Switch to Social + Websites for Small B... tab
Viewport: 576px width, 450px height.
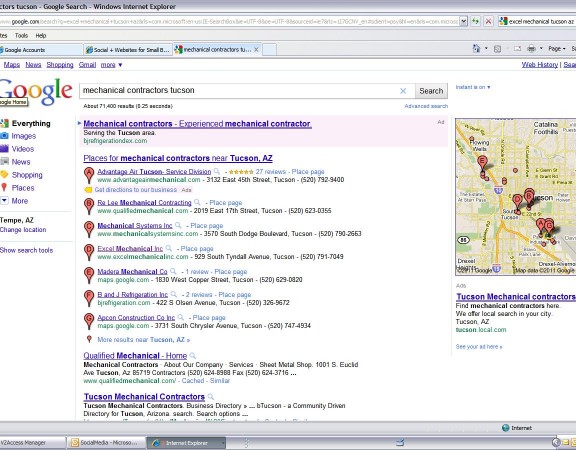(x=128, y=50)
